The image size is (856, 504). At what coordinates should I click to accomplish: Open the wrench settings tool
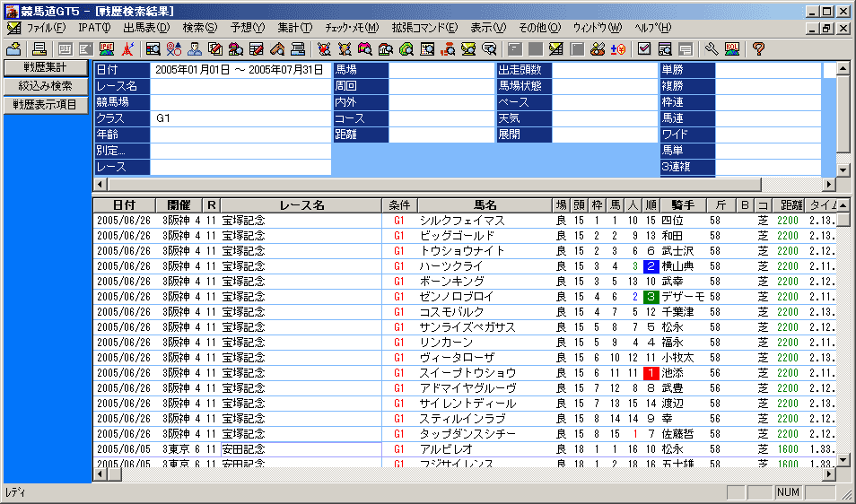(x=712, y=48)
